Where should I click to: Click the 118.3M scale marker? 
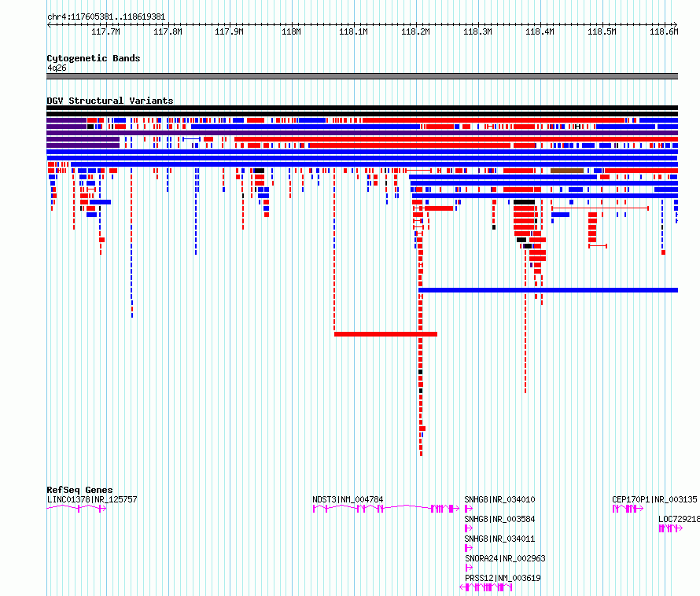[x=477, y=31]
